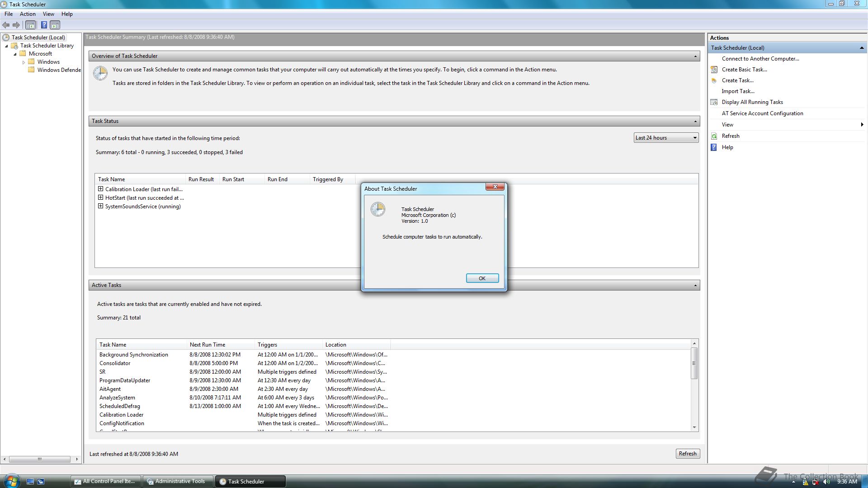This screenshot has height=488, width=868.
Task: Click the Active Tasks scroll-up arrow
Action: point(694,344)
